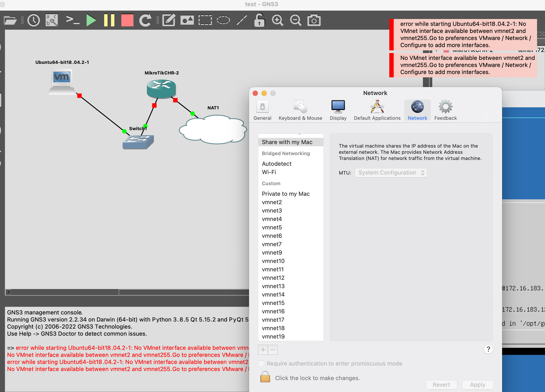The height and width of the screenshot is (392, 545).
Task: Draw an ellipse shape
Action: point(223,20)
